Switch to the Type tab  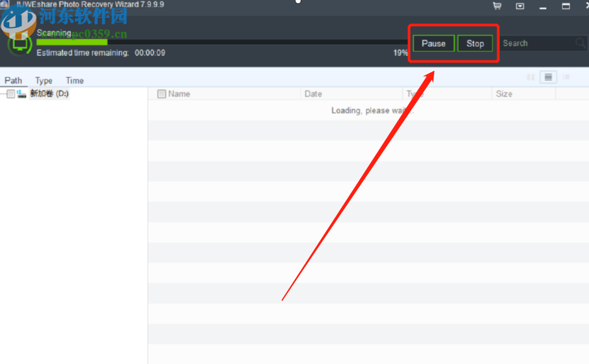coord(44,81)
